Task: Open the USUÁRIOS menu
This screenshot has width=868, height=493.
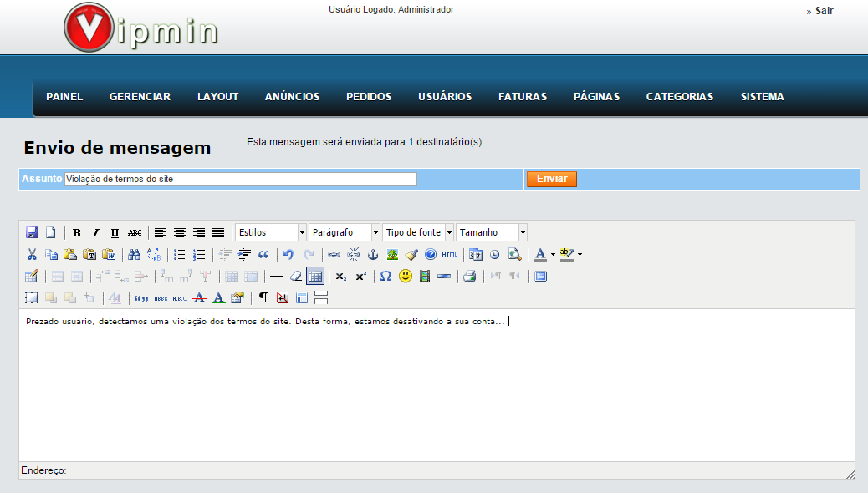Action: [x=445, y=97]
